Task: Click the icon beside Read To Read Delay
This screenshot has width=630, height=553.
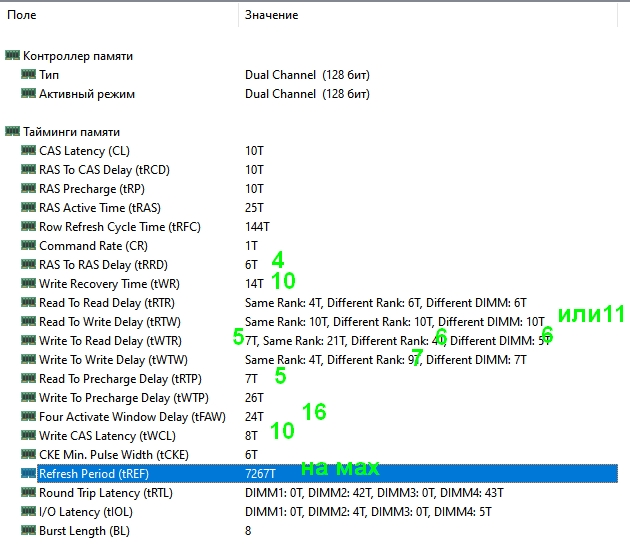Action: [29, 302]
